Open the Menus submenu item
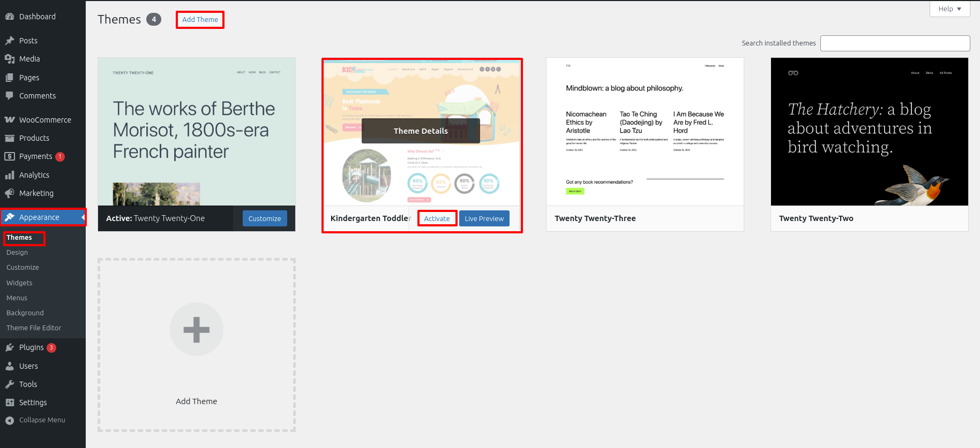The image size is (980, 448). coord(17,298)
